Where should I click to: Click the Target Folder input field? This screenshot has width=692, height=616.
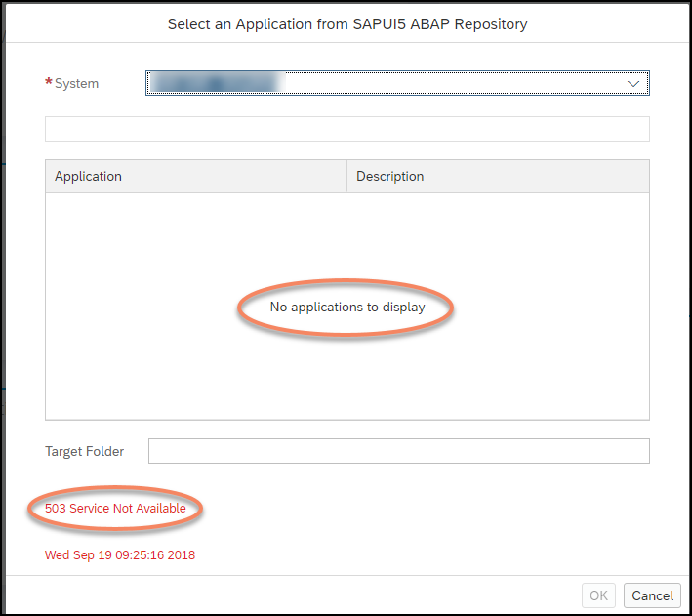point(399,451)
